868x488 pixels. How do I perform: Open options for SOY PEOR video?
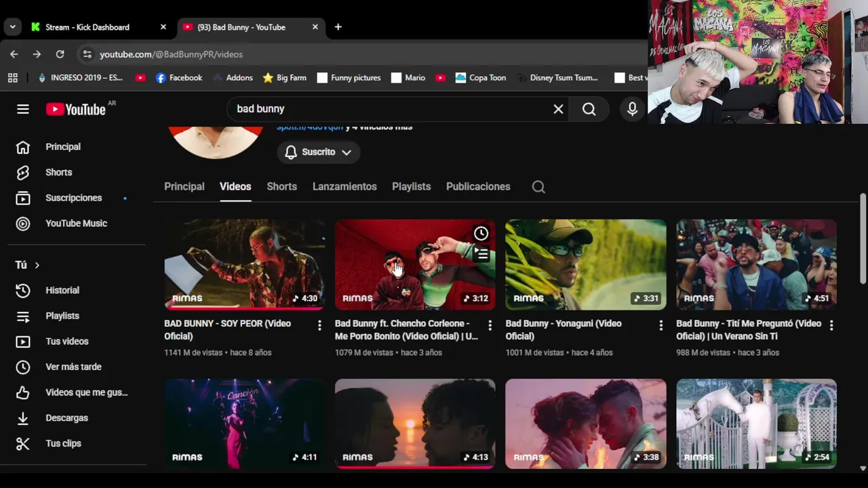(319, 326)
